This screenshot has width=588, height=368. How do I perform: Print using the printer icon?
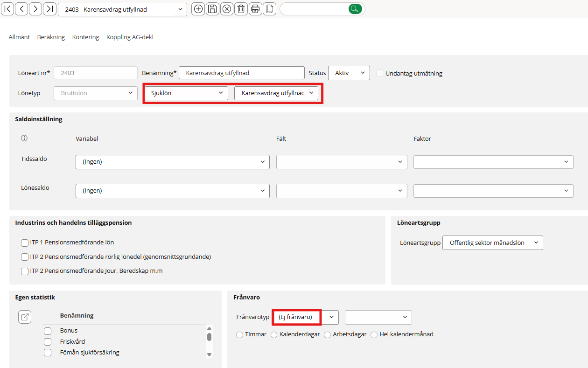[255, 9]
